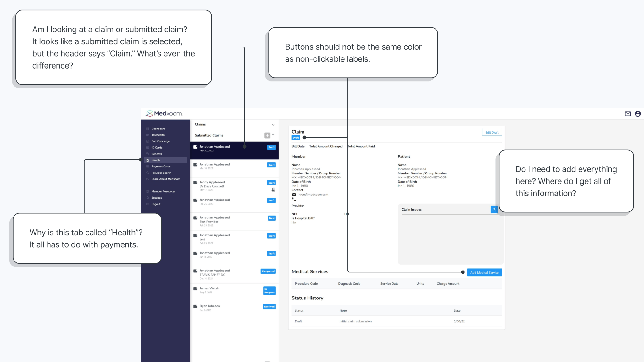Click the Units column header
This screenshot has width=644, height=362.
point(420,284)
